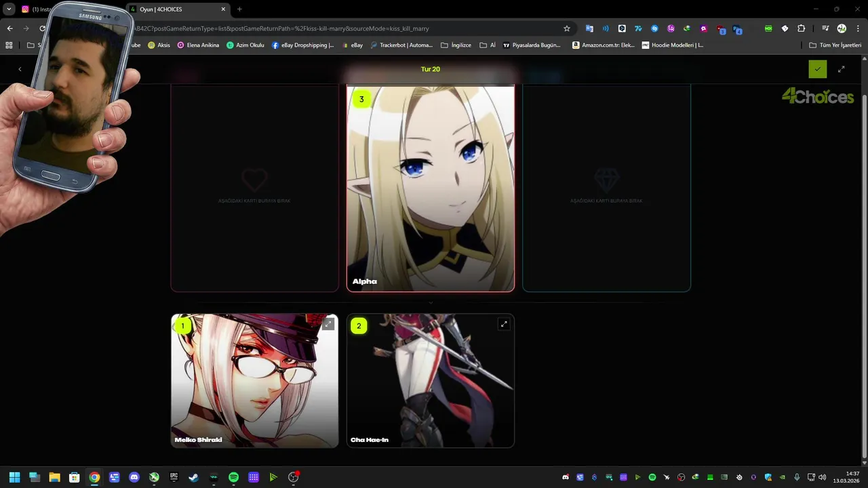Open Steam from the taskbar
The width and height of the screenshot is (868, 488).
[194, 477]
